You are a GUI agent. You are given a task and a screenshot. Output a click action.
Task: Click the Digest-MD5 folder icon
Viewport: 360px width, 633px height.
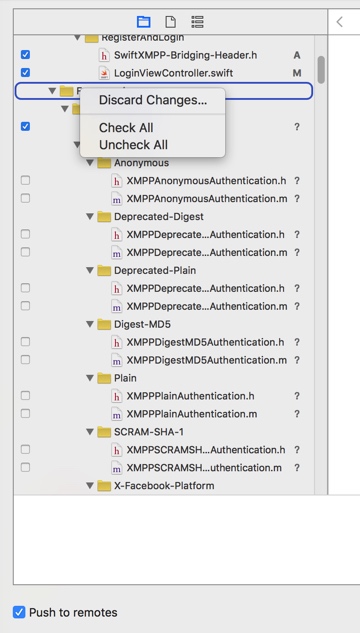[x=104, y=324]
